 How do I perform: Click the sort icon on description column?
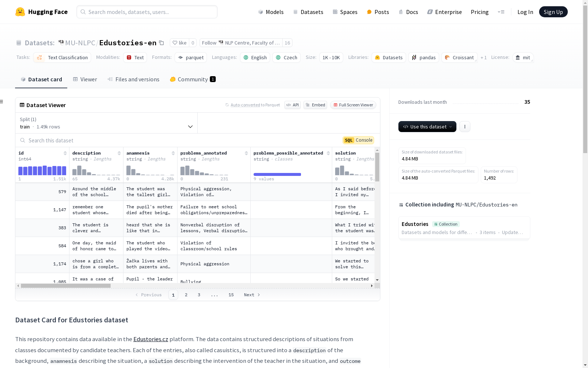pos(119,153)
